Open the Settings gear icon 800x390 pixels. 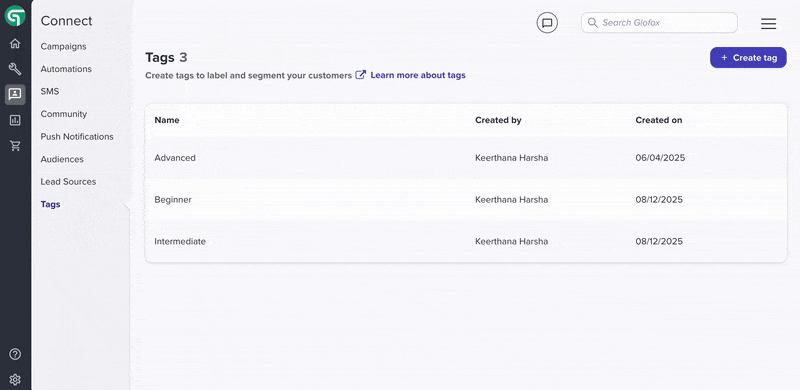pos(15,379)
